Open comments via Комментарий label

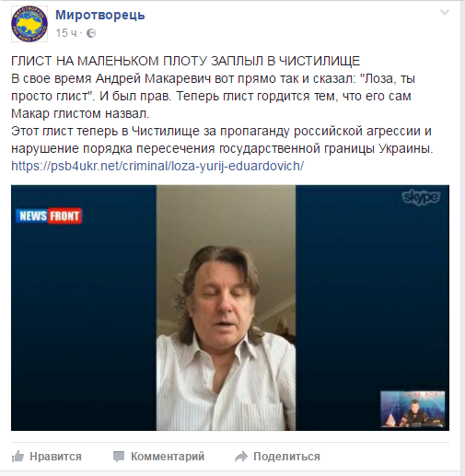168,457
